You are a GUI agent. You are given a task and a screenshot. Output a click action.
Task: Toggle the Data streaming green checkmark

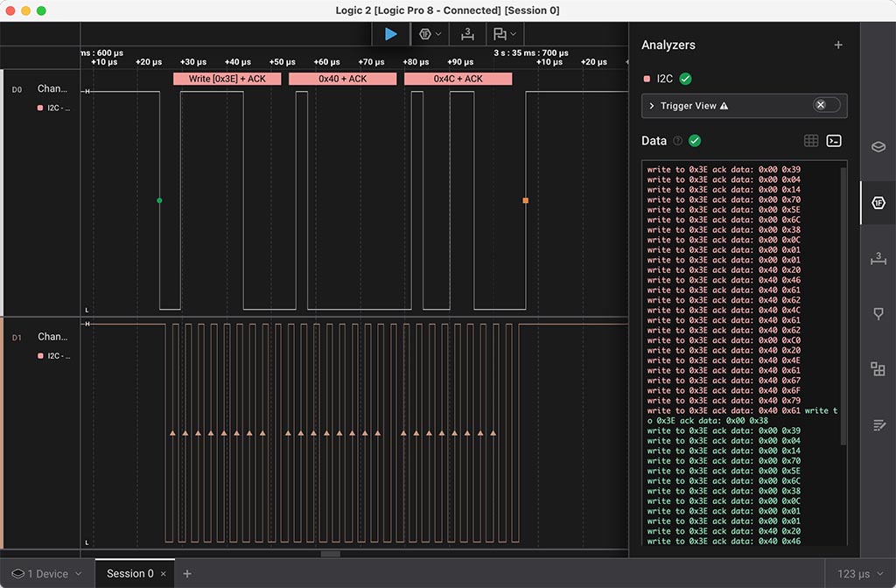click(695, 141)
